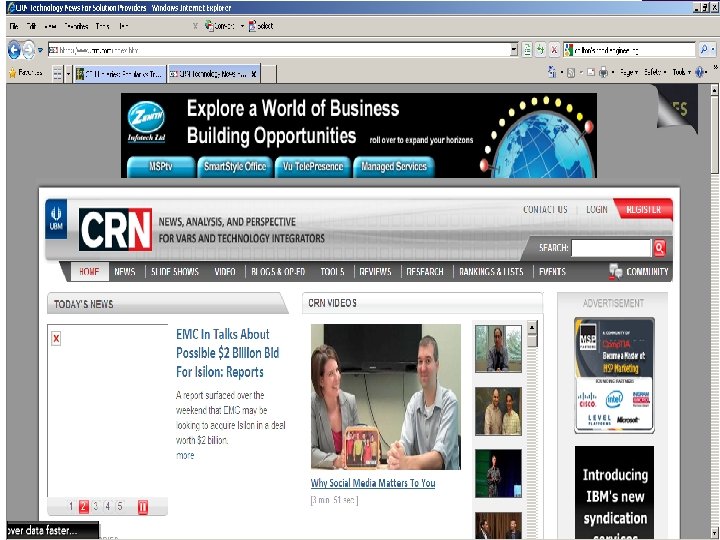Click the CRN site search field

[611, 248]
